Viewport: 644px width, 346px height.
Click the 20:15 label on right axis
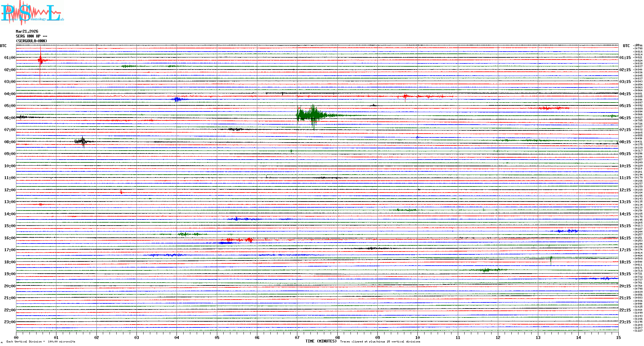coord(625,286)
